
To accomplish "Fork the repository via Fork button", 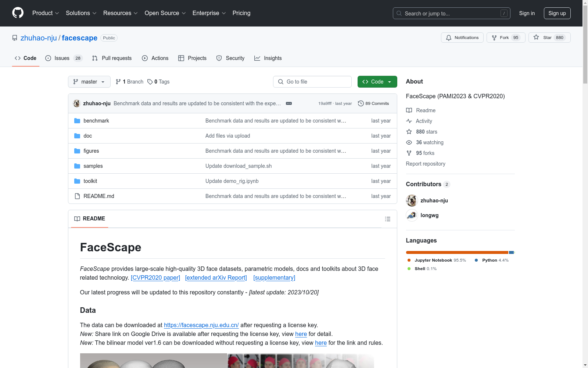I will click(506, 38).
